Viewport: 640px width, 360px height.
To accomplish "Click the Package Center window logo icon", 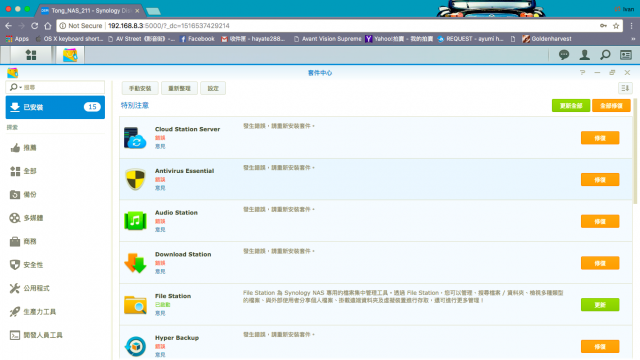I will coord(12,73).
